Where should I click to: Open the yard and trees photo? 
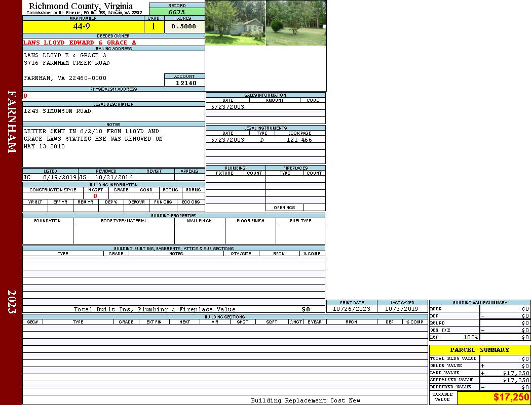coord(296,23)
